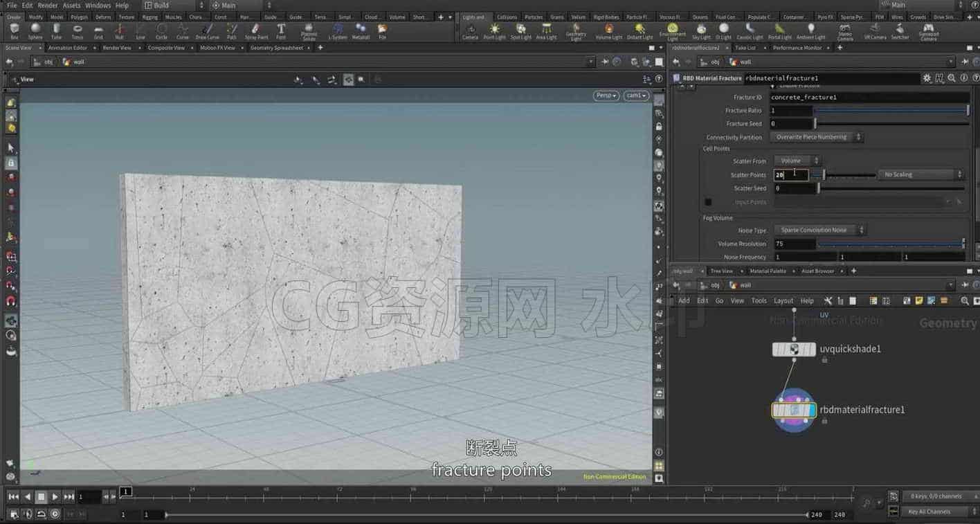Image resolution: width=980 pixels, height=524 pixels.
Task: Open the No Scaling dropdown
Action: tap(920, 174)
